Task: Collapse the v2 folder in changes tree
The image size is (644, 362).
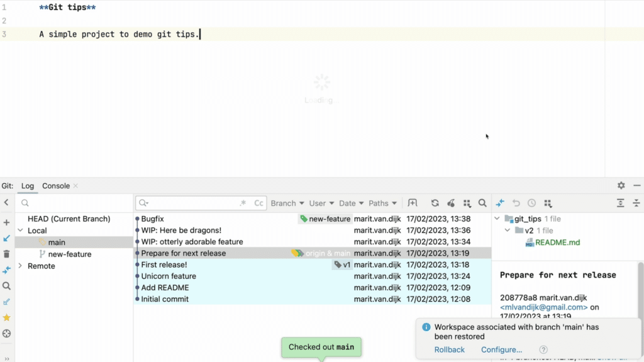Action: point(508,230)
